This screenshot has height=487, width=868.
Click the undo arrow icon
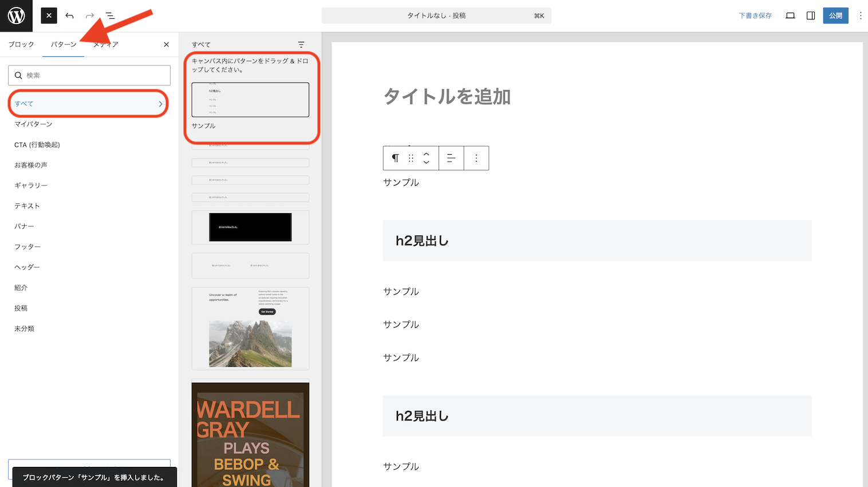click(x=69, y=15)
